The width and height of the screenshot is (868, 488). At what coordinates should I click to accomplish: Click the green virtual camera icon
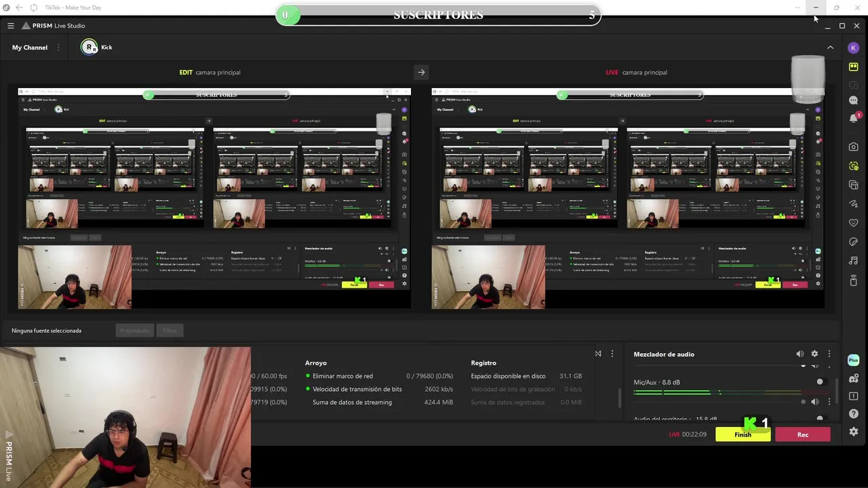(853, 166)
